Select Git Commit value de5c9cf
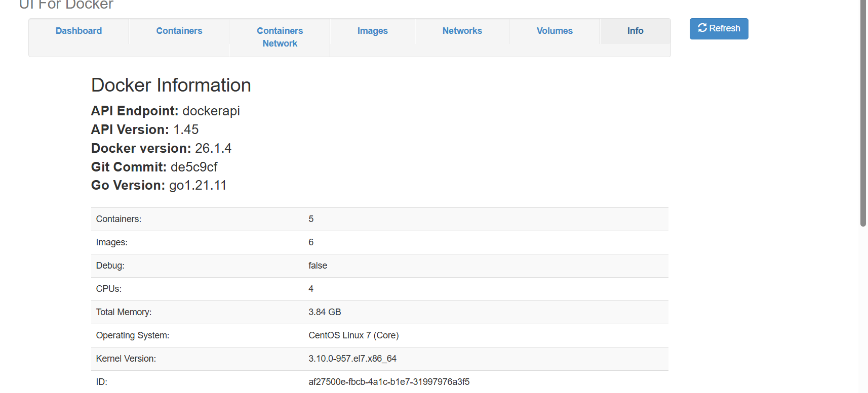Viewport: 868px width, 393px height. pyautogui.click(x=194, y=167)
